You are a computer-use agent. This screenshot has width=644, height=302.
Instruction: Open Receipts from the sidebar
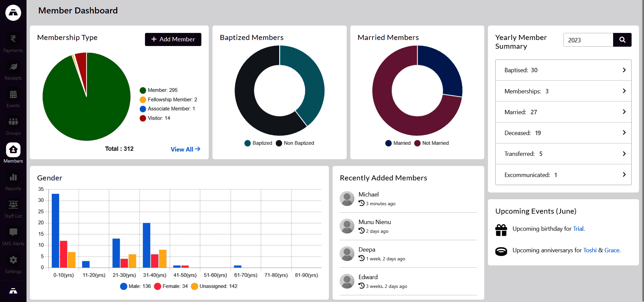click(x=13, y=67)
